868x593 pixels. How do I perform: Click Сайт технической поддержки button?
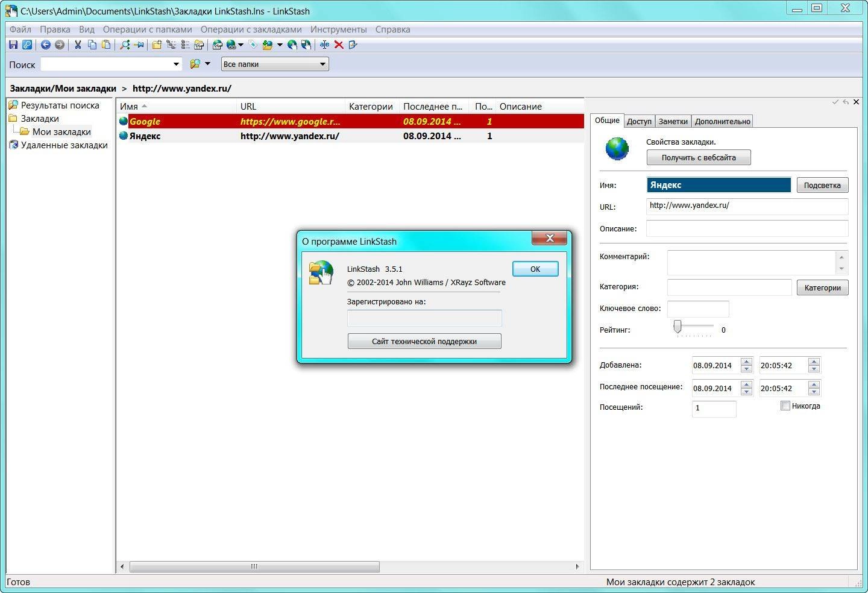[424, 341]
